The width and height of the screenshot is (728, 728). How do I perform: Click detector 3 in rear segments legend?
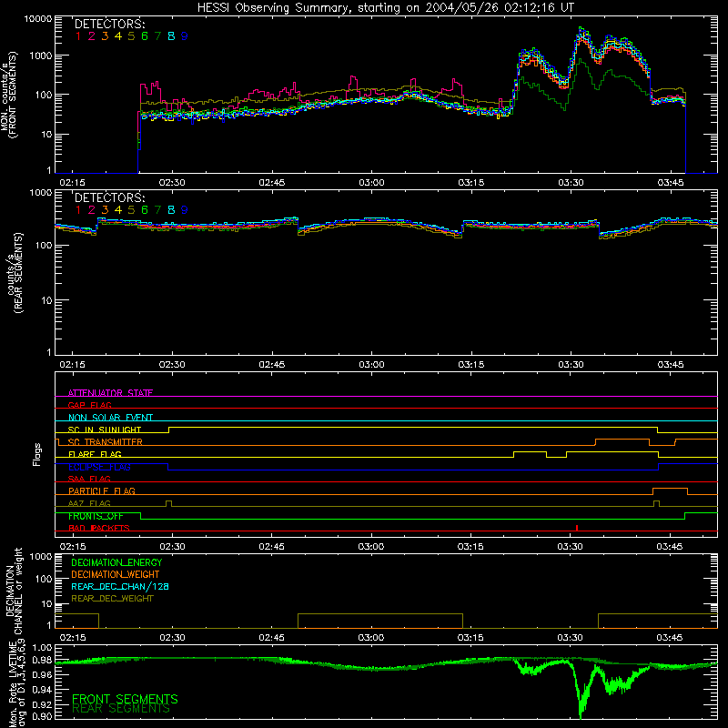105,210
